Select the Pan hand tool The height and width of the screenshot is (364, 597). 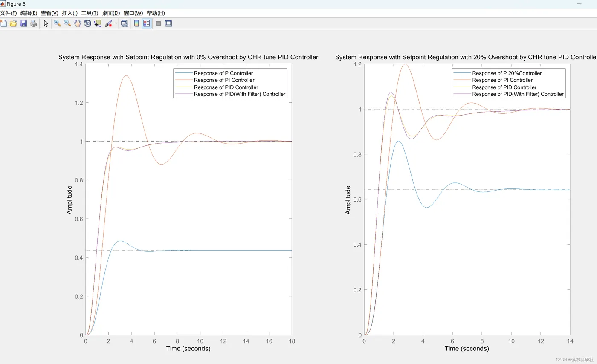point(78,23)
